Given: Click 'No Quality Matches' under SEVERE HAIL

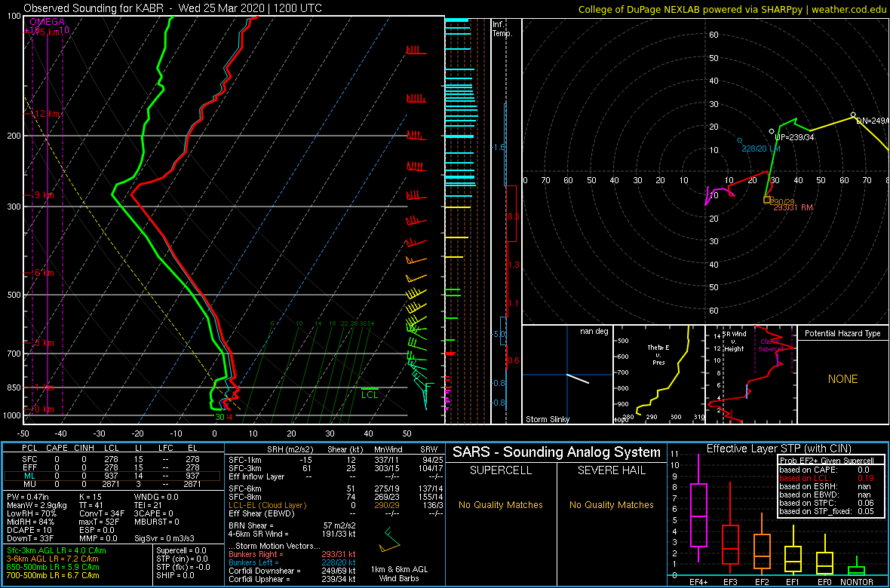Looking at the screenshot, I should (x=611, y=505).
